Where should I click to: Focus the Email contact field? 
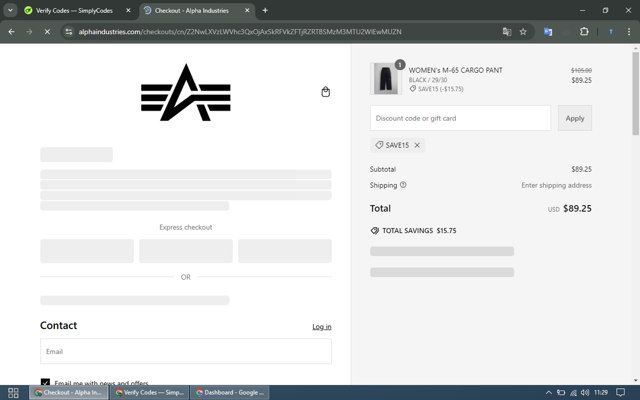pos(186,351)
